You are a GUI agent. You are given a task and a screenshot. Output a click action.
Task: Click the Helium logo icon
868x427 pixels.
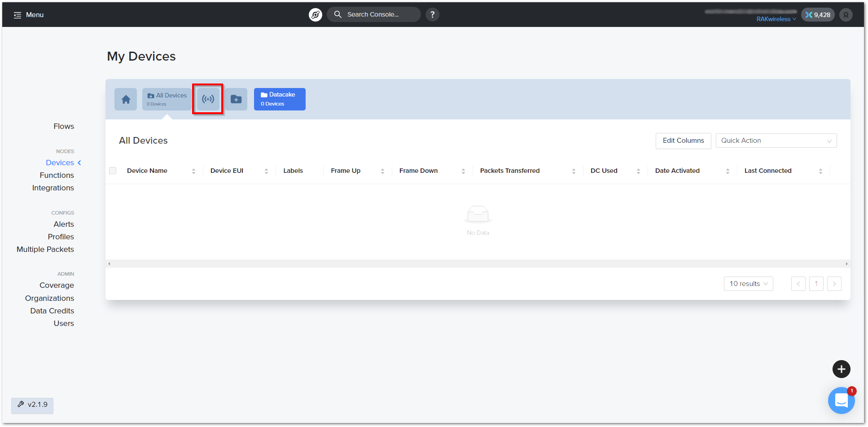(316, 15)
